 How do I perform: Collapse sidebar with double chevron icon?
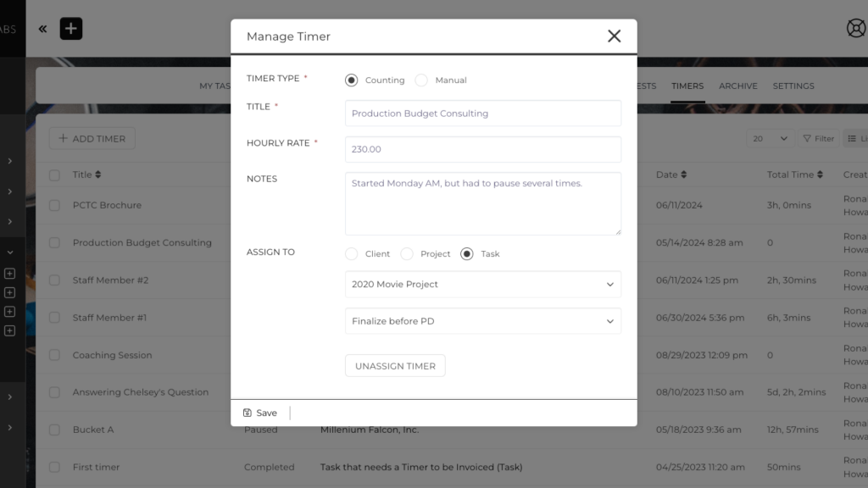[42, 29]
